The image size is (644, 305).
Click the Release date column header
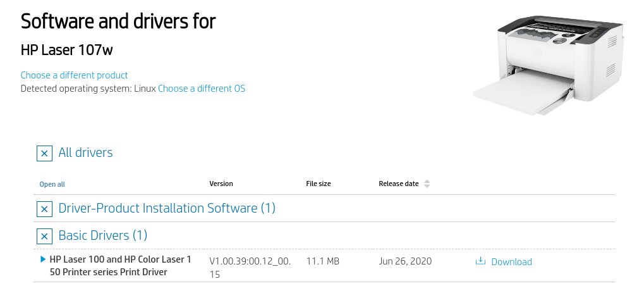(398, 184)
